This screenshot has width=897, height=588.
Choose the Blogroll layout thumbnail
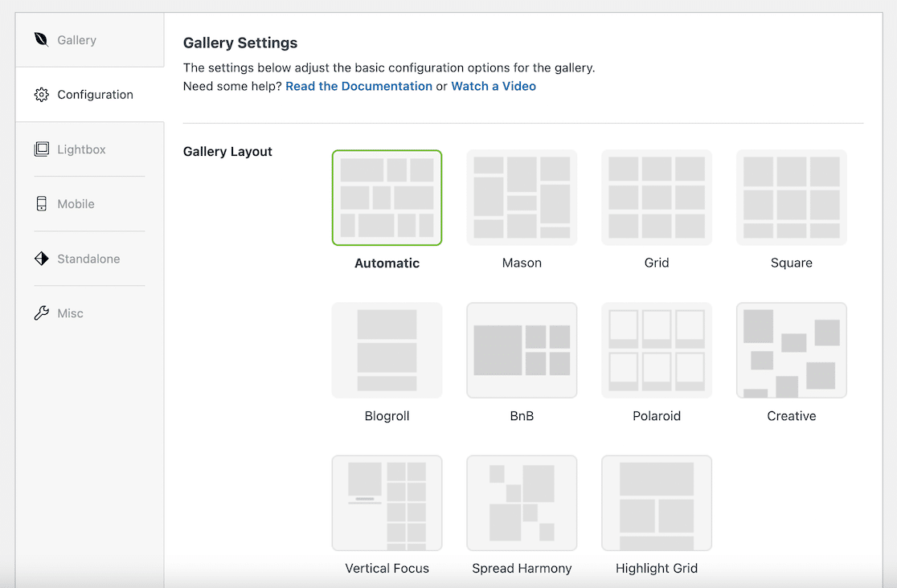pyautogui.click(x=387, y=350)
